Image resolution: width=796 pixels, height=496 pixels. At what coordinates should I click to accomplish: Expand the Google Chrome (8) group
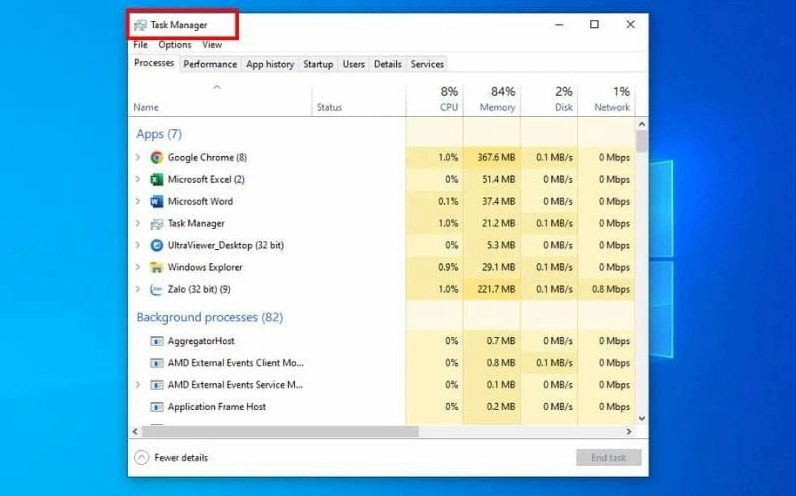[138, 157]
